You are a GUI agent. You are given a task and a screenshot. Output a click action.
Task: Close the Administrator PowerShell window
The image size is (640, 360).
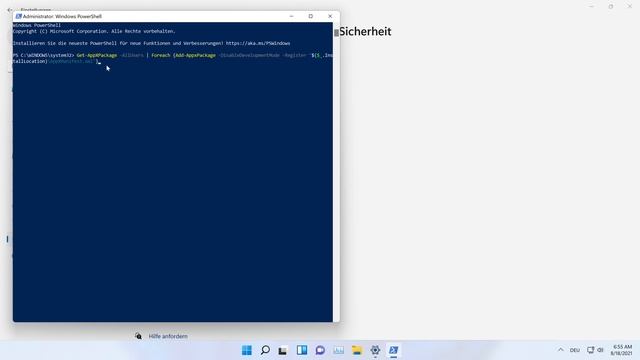[330, 16]
